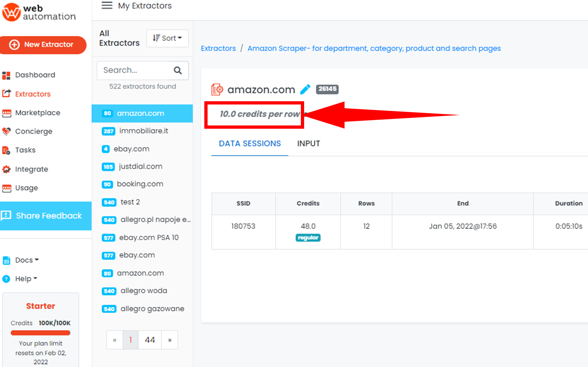Screen dimensions: 588x367
Task: Expand the Docs dropdown
Action: [27, 260]
